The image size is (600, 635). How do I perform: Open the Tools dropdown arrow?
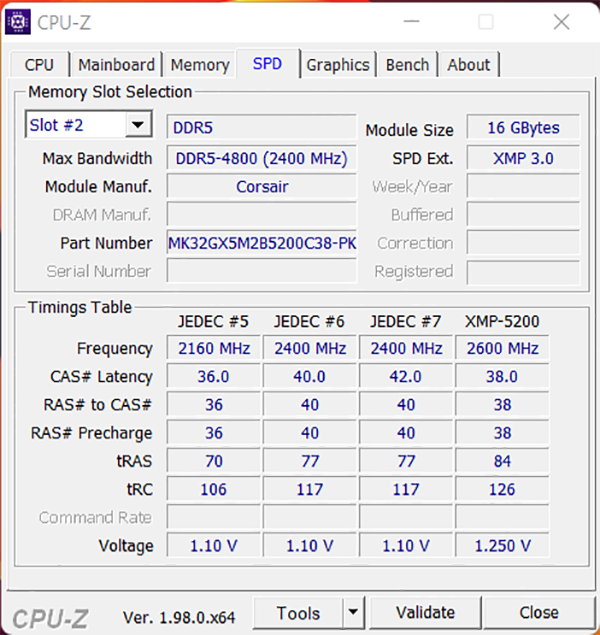coord(353,612)
